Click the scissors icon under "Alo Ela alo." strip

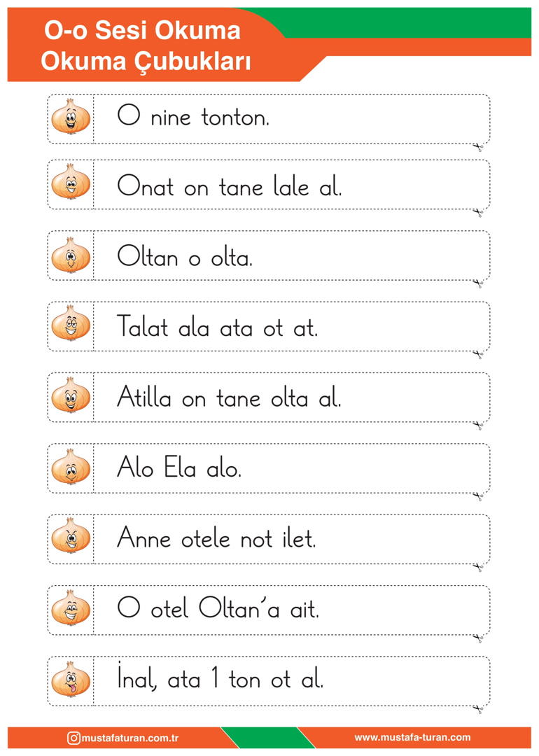click(x=478, y=496)
